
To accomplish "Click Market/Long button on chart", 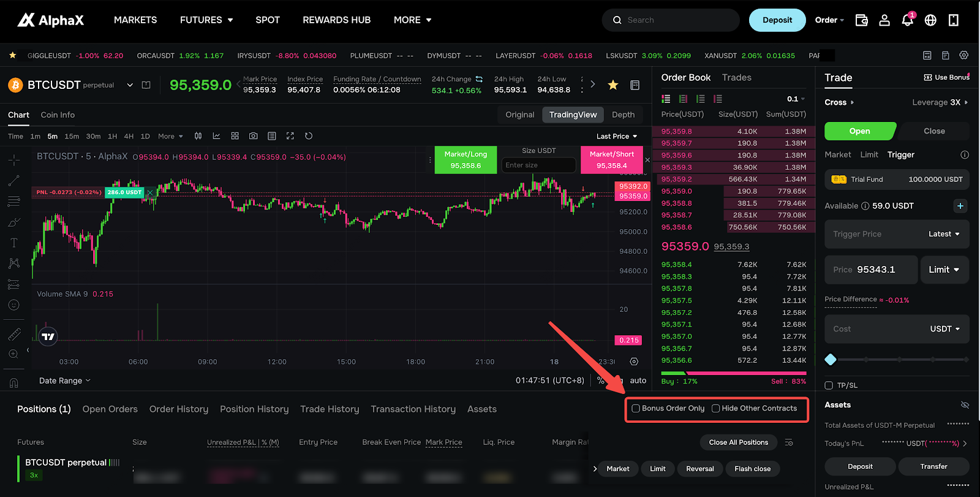I will [x=466, y=160].
